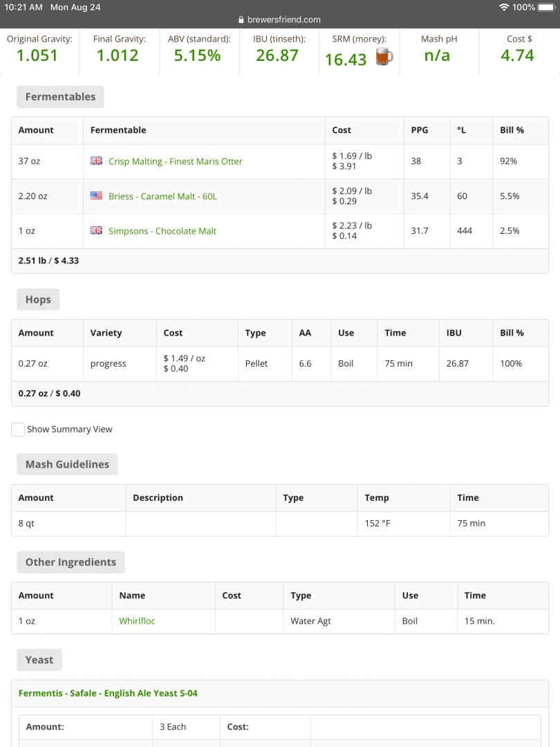The image size is (560, 747).
Task: Tap the Wi-Fi status icon
Action: (503, 7)
